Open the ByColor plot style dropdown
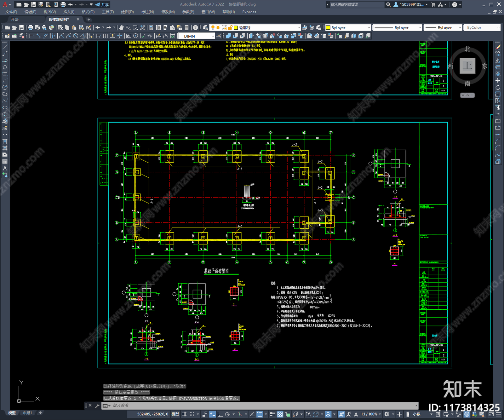 483,28
